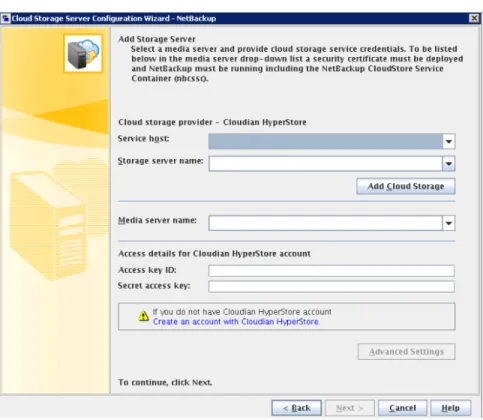Open Advanced Settings

[406, 352]
